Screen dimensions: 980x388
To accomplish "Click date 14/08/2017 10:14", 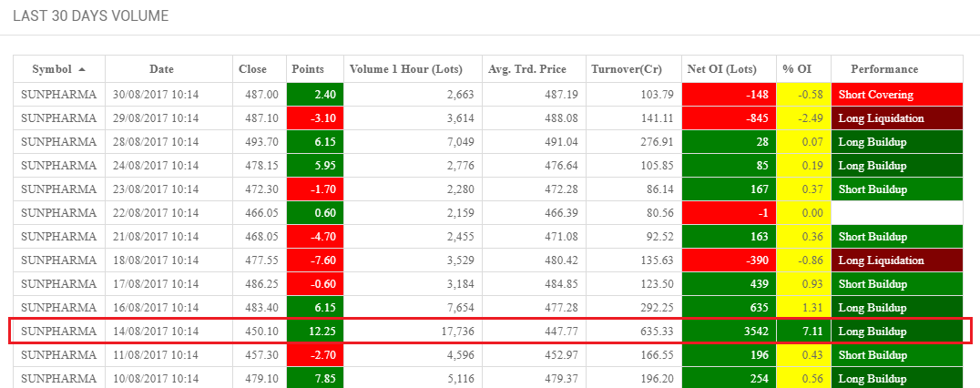I will click(x=156, y=332).
